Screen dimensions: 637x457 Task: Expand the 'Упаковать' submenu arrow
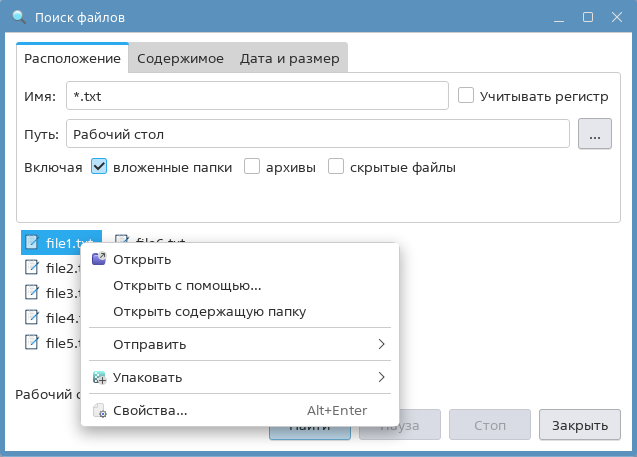pyautogui.click(x=381, y=378)
